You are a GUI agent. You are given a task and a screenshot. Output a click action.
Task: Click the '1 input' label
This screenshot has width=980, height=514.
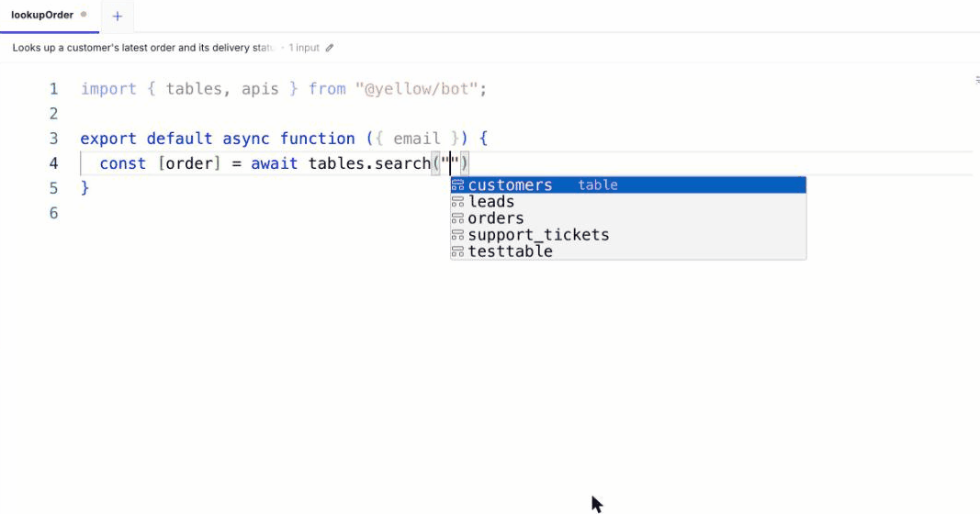304,48
